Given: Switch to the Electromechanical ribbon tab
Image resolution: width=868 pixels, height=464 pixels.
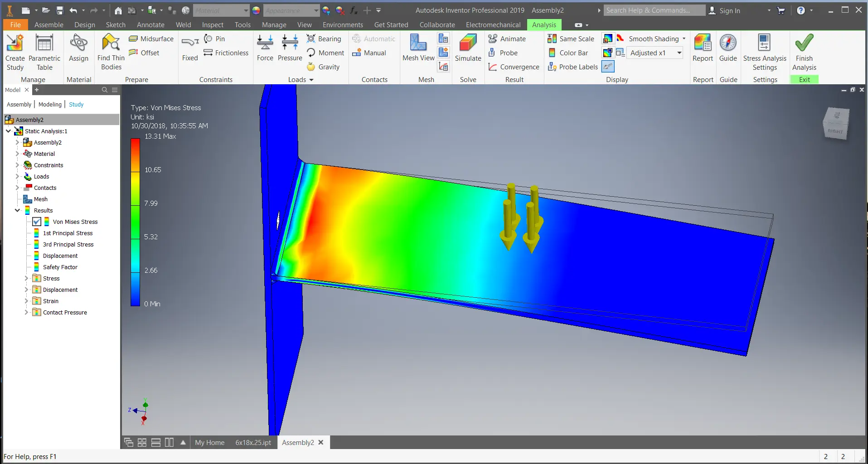Looking at the screenshot, I should click(493, 25).
